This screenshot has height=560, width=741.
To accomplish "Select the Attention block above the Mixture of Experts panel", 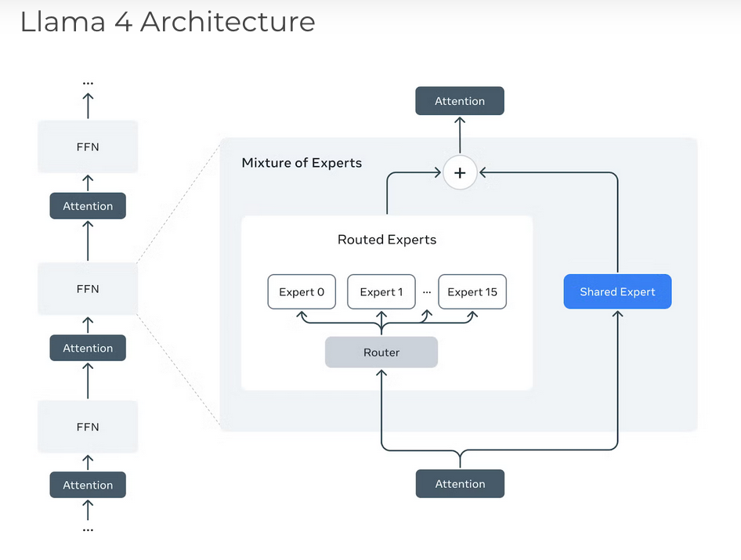I will click(460, 101).
